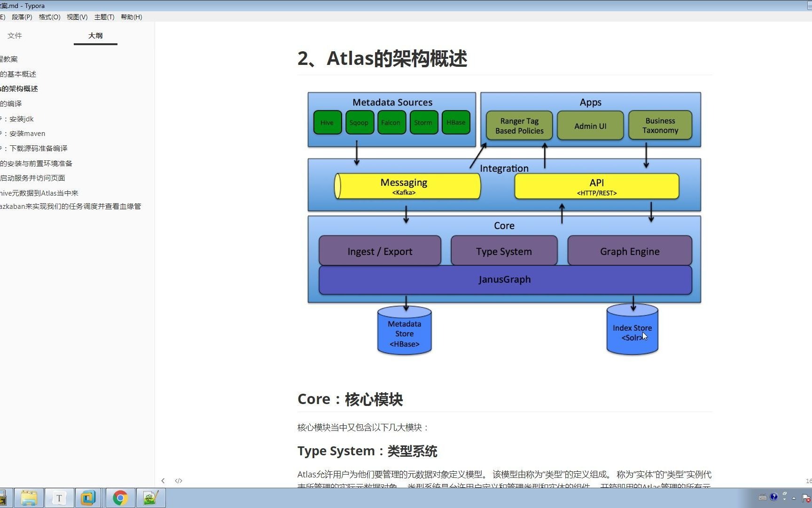
Task: Click the Messaging Kafka cylinder
Action: [407, 186]
